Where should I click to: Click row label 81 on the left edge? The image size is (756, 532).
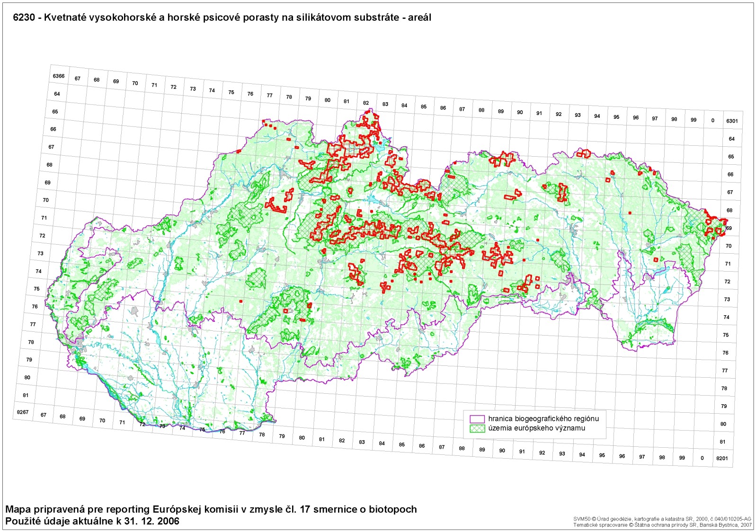(x=26, y=395)
